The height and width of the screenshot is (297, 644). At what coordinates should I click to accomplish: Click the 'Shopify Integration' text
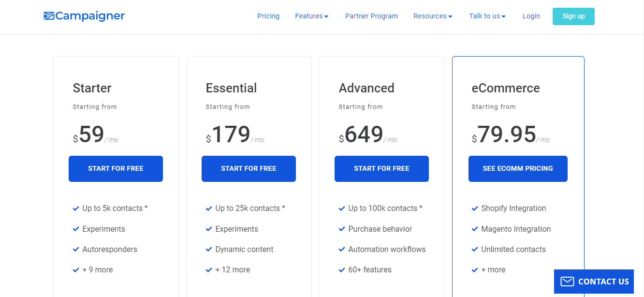coord(513,208)
